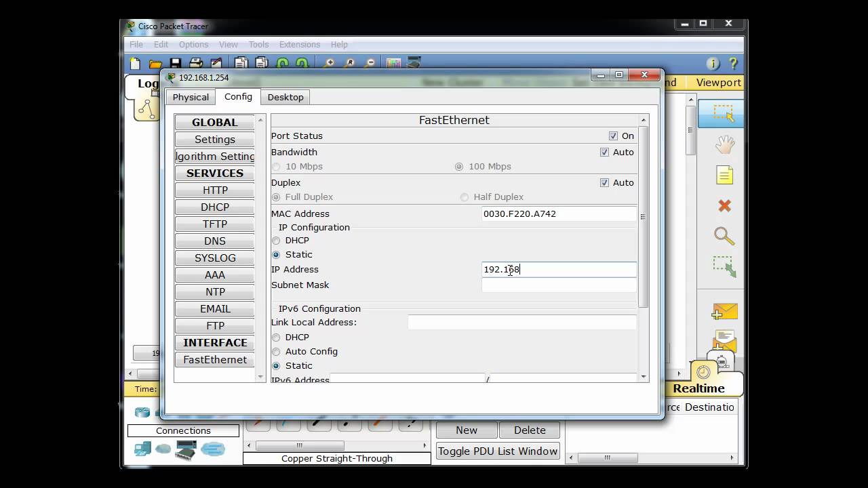Open the Settings button under GLOBAL
Screen dimensions: 868x488
click(215, 139)
